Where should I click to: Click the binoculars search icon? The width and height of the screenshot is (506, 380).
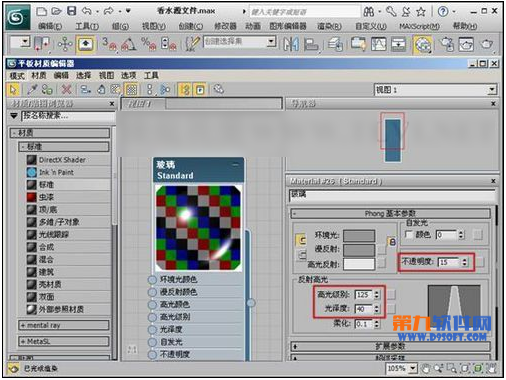[x=368, y=12]
